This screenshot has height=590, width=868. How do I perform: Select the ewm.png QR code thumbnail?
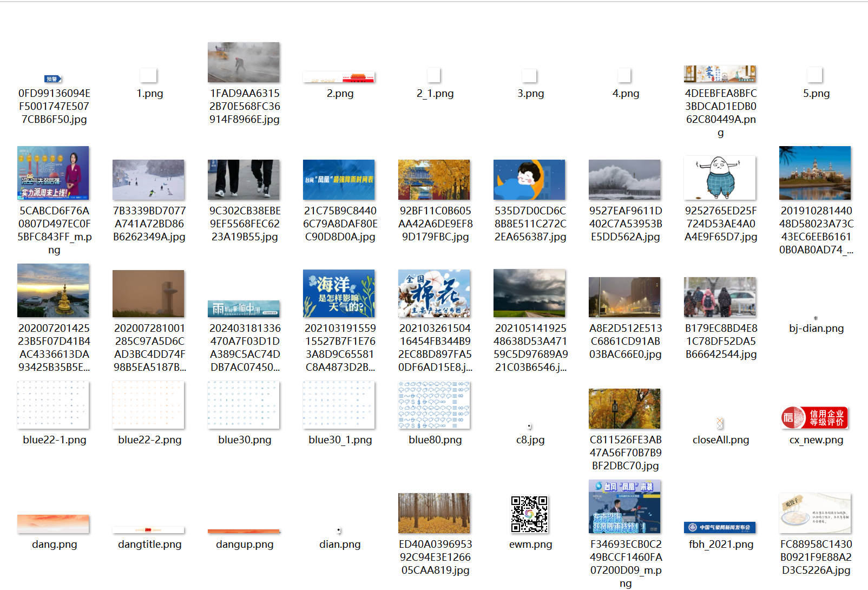tap(529, 514)
